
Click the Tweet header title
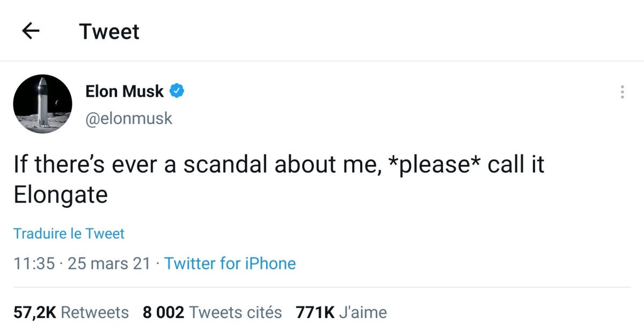click(x=109, y=32)
